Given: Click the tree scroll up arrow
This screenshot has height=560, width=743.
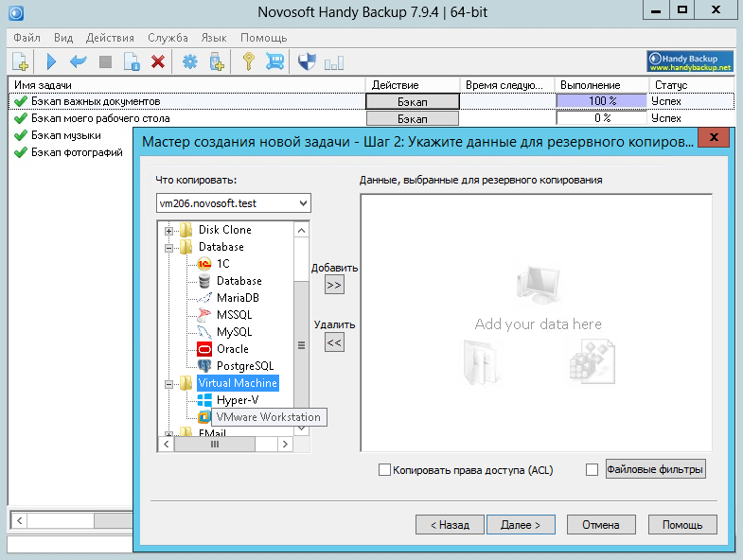Looking at the screenshot, I should (301, 230).
